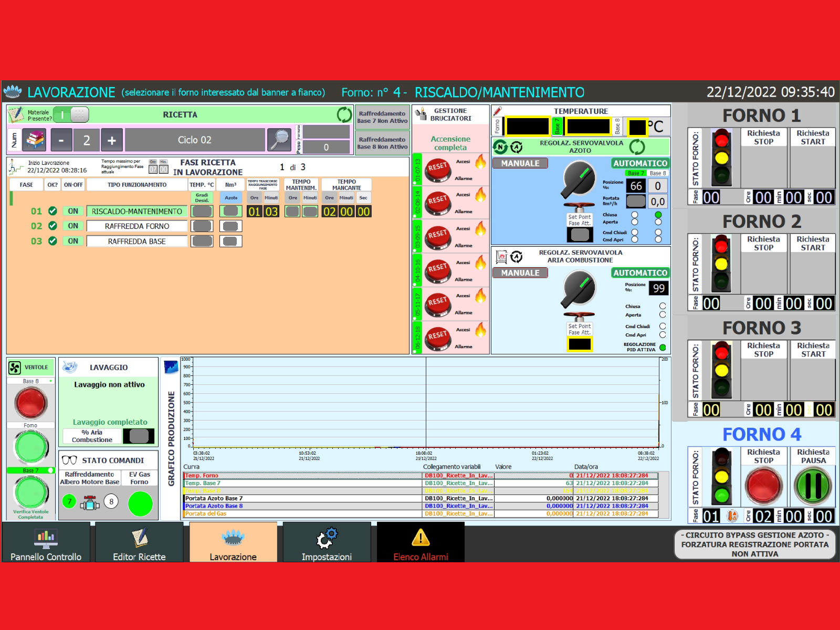Select the combustion air Chiusa radio button
The width and height of the screenshot is (840, 630).
coord(663,306)
